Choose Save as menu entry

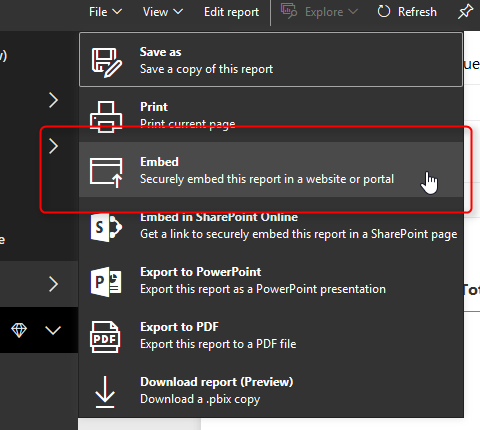pos(271,60)
